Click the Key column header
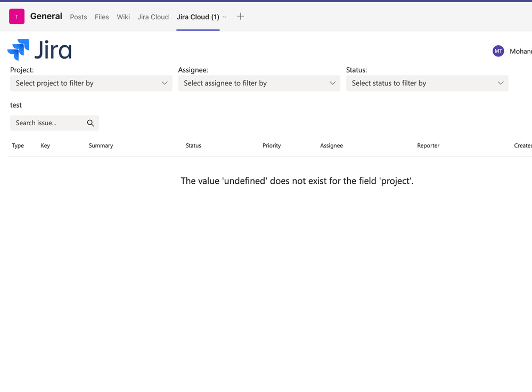This screenshot has width=532, height=392. tap(45, 145)
